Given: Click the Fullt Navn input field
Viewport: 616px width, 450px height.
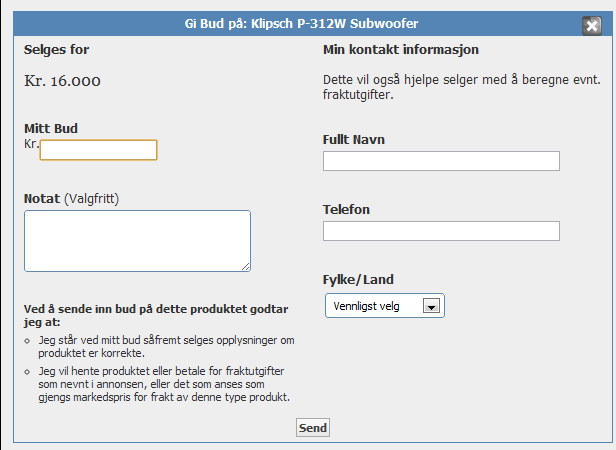Looking at the screenshot, I should pyautogui.click(x=441, y=161).
